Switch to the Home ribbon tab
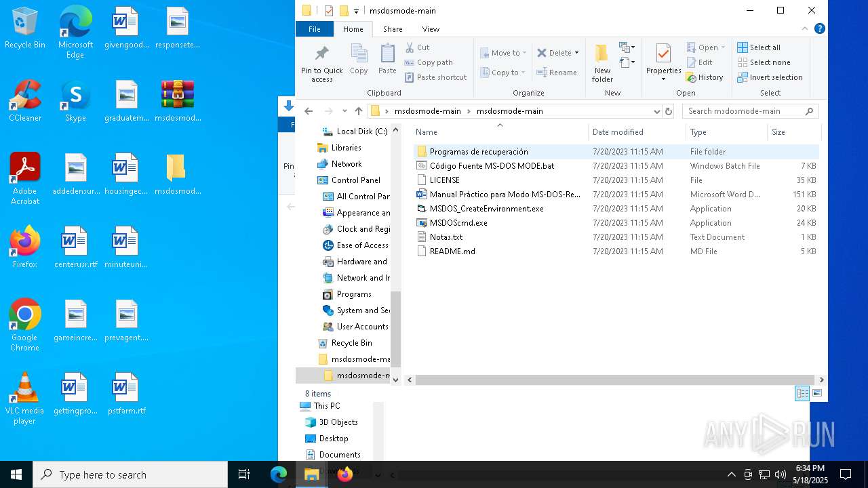This screenshot has width=868, height=488. tap(353, 29)
